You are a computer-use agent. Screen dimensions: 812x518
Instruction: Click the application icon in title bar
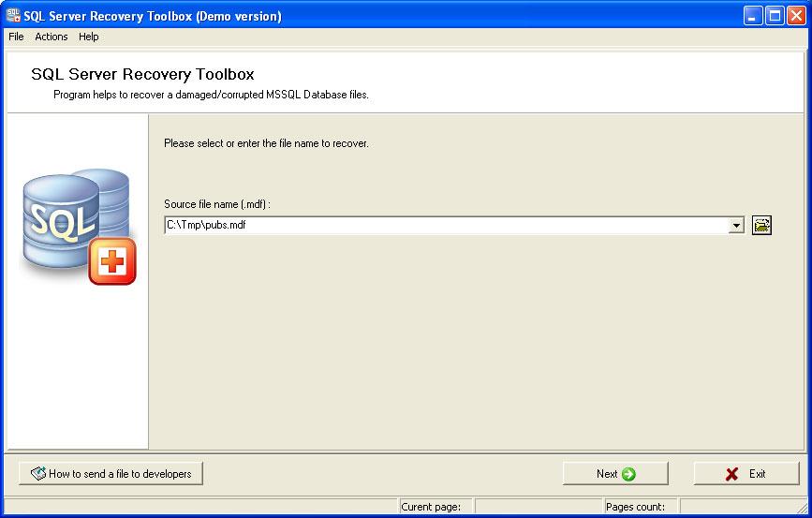(13, 16)
